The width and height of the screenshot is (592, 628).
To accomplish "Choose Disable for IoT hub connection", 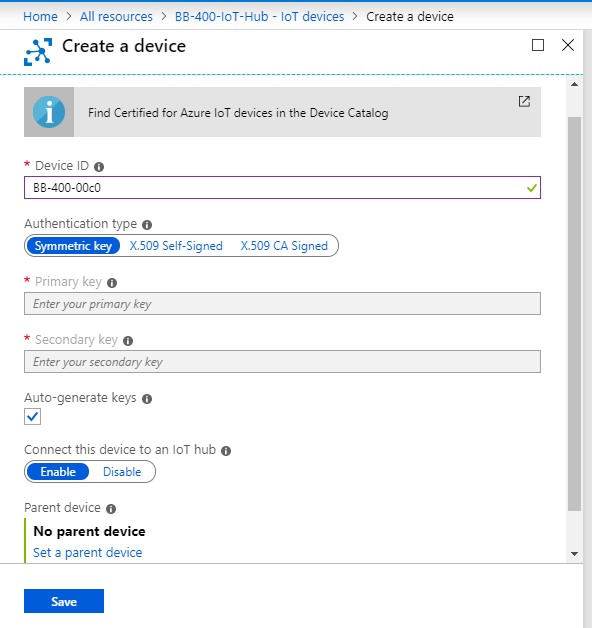I will (x=122, y=471).
